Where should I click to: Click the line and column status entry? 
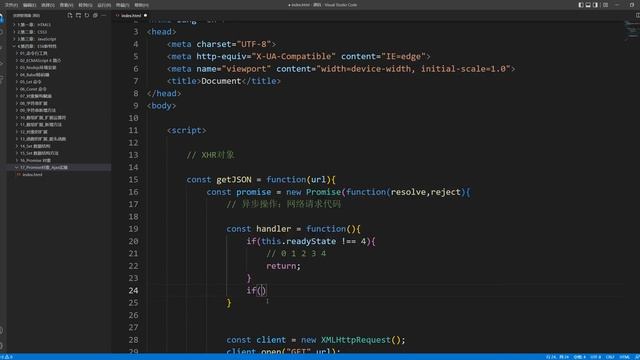tap(558, 357)
